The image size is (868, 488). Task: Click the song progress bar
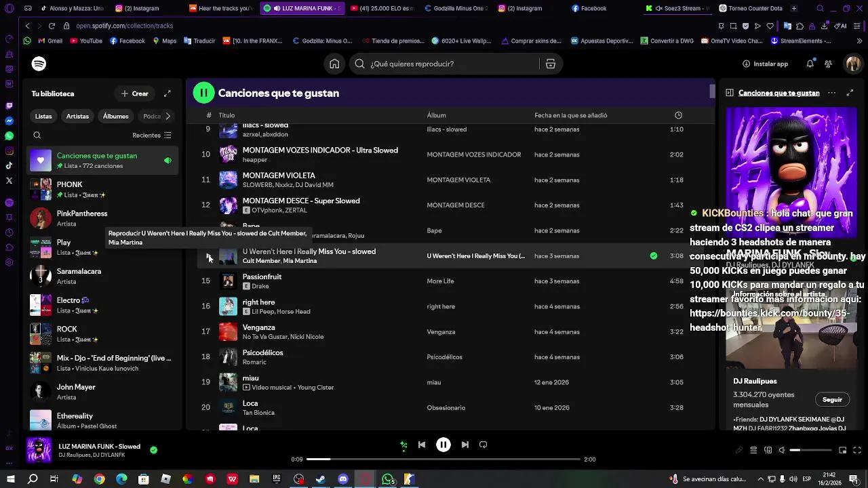click(443, 460)
